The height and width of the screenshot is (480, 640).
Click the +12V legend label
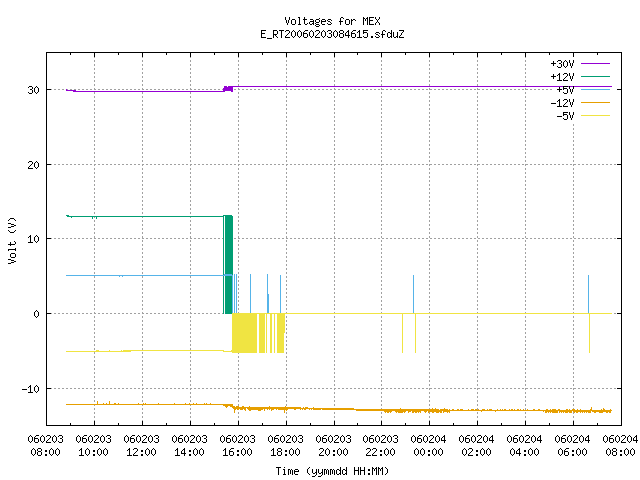(x=562, y=77)
